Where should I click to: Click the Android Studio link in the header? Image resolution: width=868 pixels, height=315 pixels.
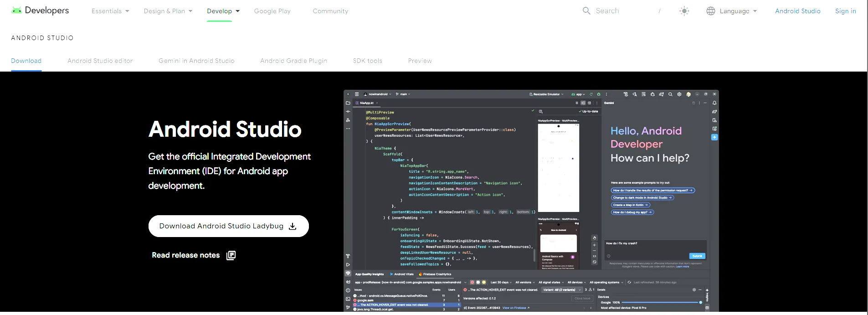(x=798, y=11)
